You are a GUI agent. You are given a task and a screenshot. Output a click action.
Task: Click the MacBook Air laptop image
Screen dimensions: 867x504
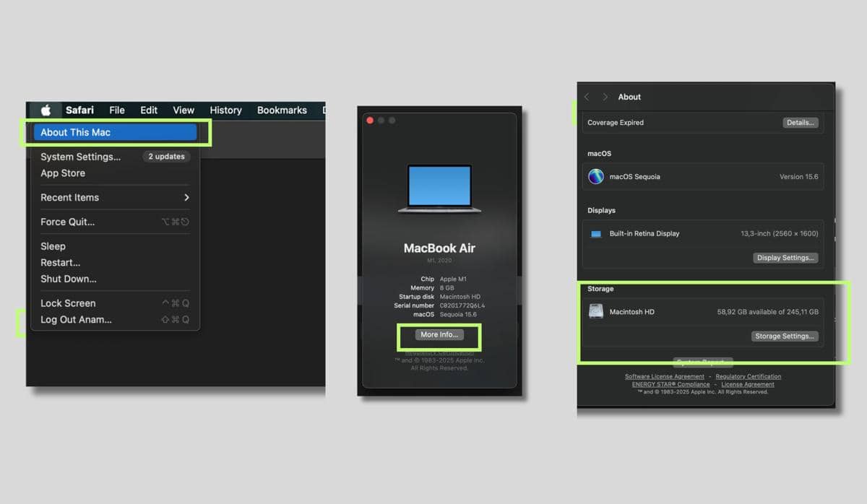[439, 186]
